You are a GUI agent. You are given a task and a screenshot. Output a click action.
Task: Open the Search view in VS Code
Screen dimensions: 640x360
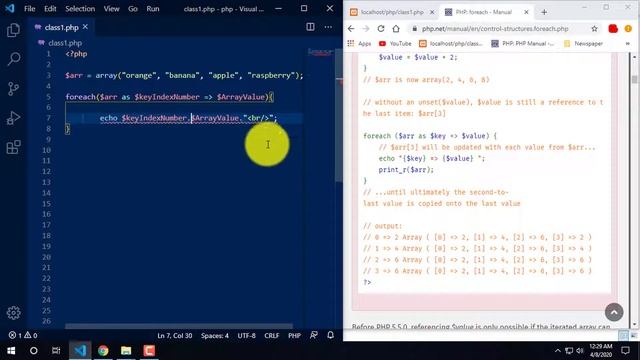pos(13,59)
